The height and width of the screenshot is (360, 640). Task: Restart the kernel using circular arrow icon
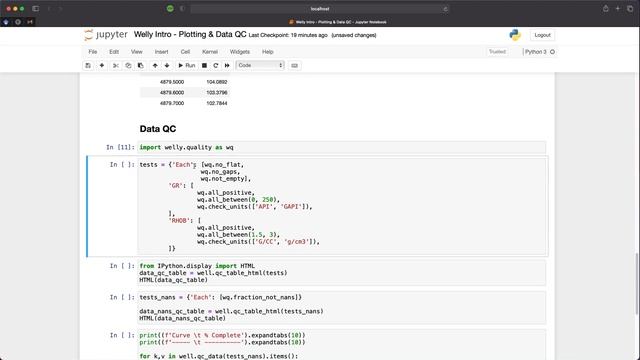point(216,65)
